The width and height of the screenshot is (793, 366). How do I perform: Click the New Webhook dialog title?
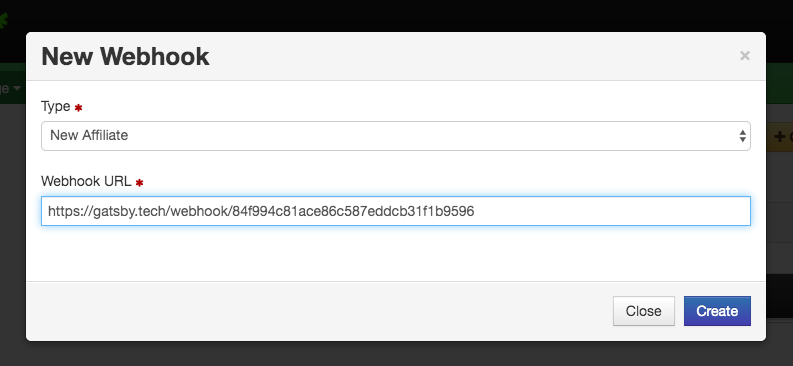(x=125, y=56)
